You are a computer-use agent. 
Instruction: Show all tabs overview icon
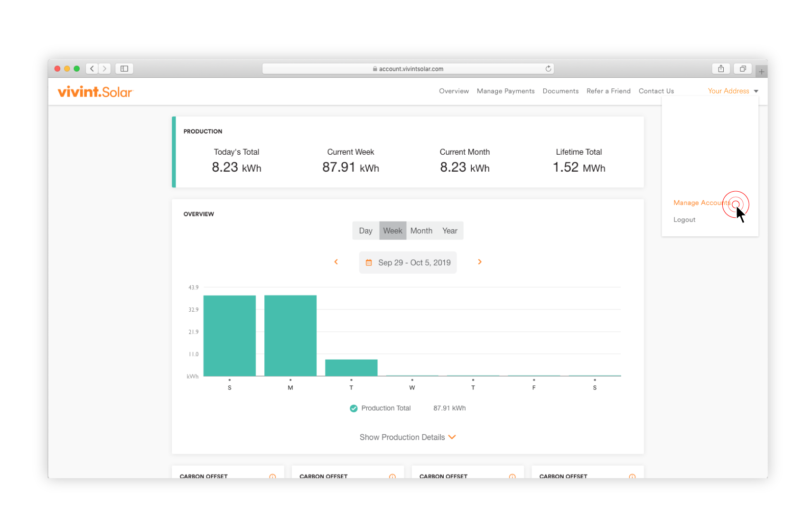[743, 69]
